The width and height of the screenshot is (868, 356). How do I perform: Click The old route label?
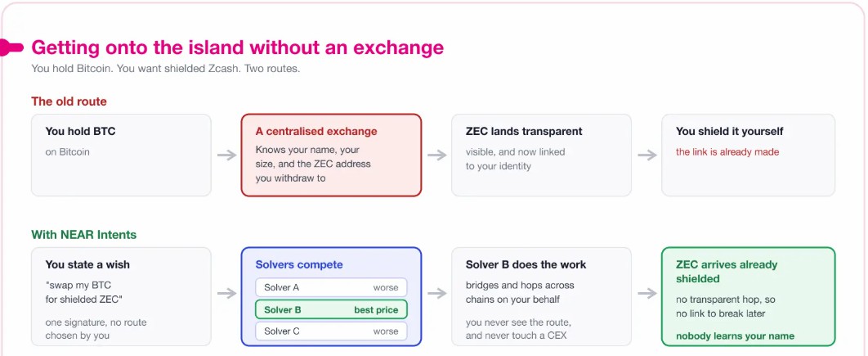point(69,101)
